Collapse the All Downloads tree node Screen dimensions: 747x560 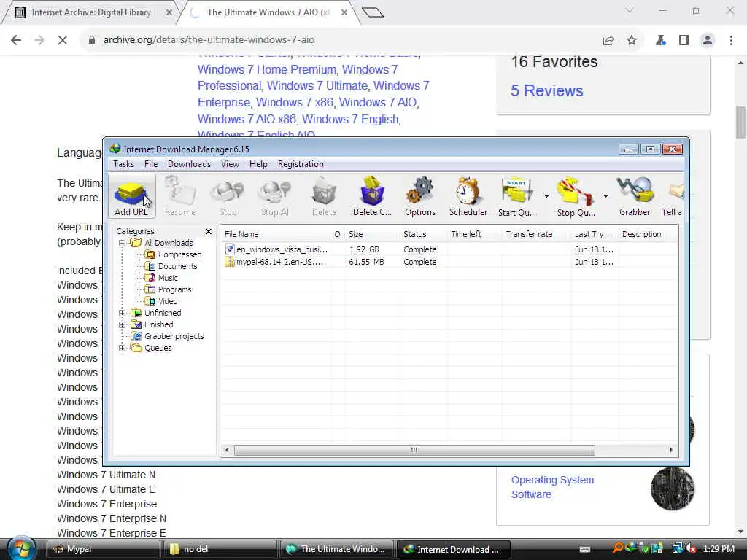point(123,243)
